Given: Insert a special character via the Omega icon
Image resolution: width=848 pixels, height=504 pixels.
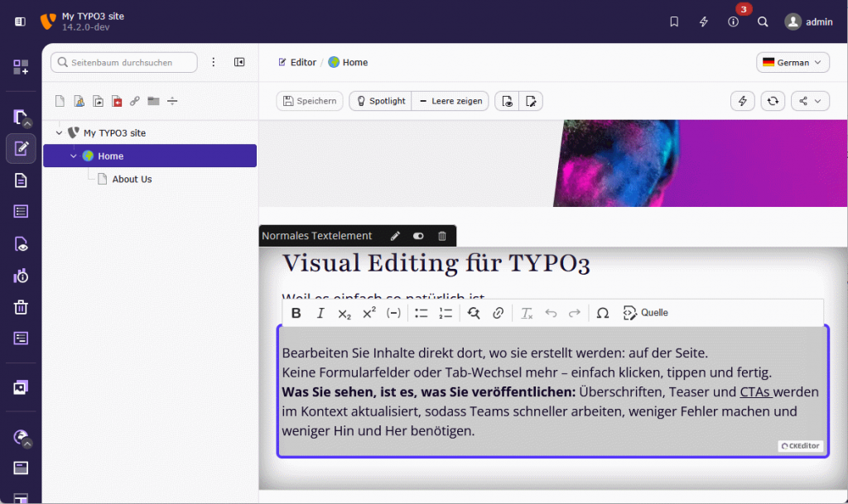Looking at the screenshot, I should point(602,312).
